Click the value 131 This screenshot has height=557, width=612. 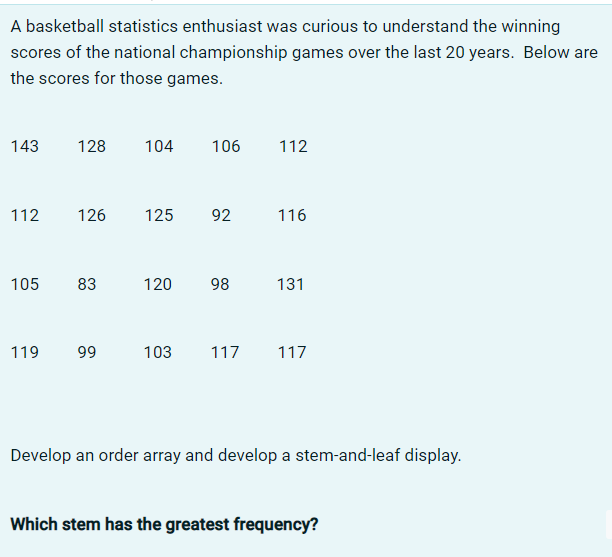pos(290,284)
